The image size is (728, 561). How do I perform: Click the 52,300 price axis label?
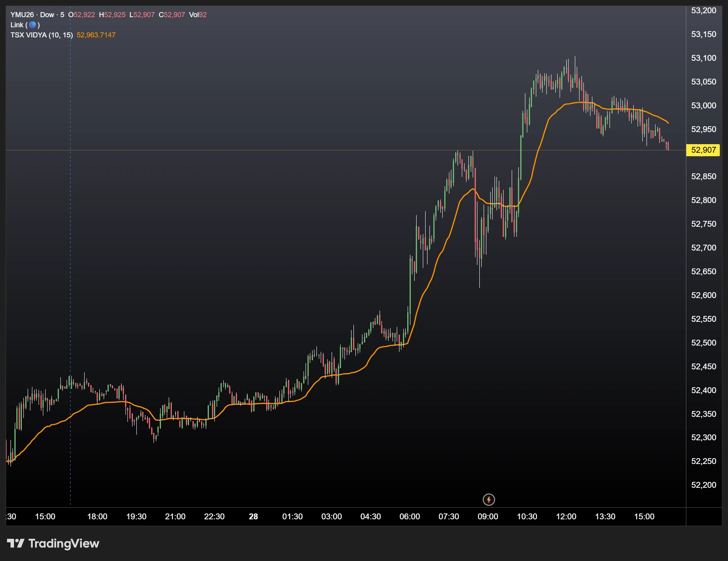pos(703,438)
